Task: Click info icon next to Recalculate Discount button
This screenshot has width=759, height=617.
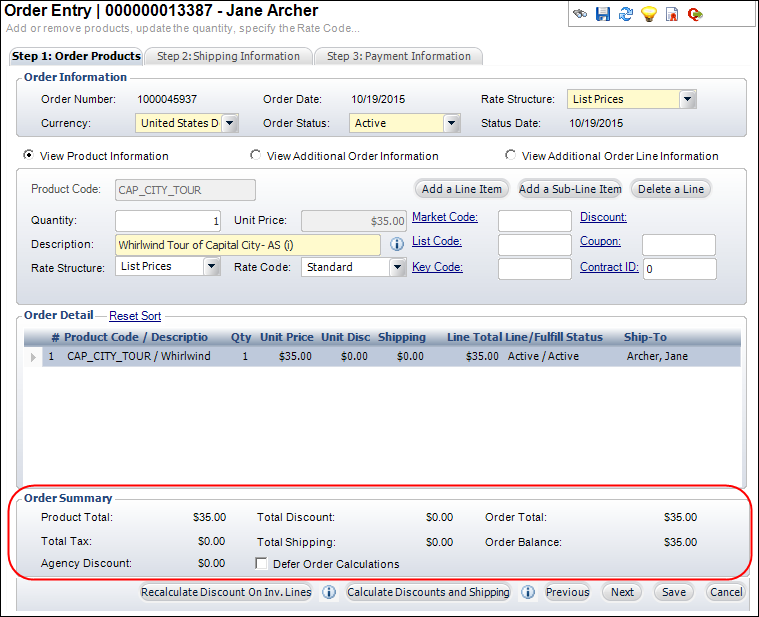Action: 329,592
